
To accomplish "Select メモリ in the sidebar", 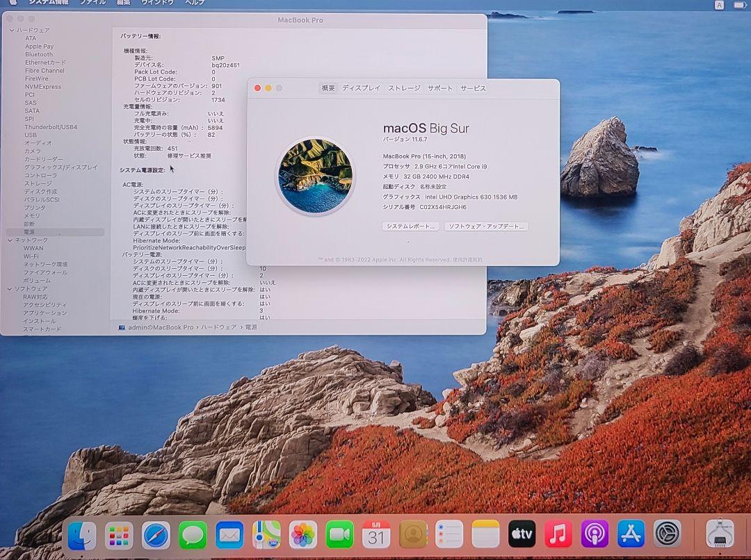I will click(x=32, y=216).
